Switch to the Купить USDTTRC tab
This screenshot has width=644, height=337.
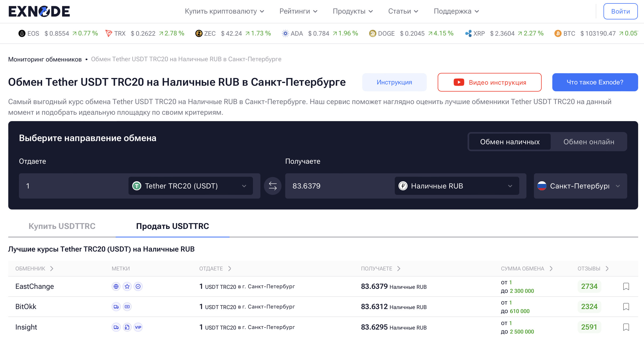tap(62, 226)
